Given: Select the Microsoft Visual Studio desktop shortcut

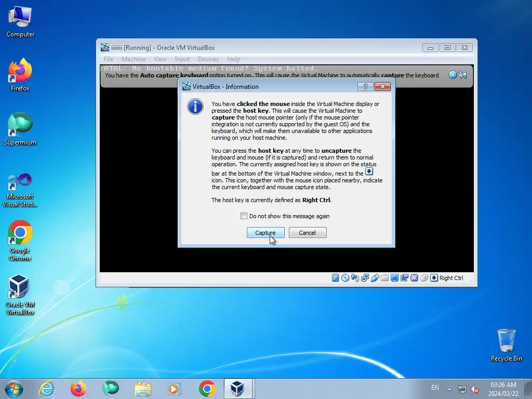Looking at the screenshot, I should 20,190.
